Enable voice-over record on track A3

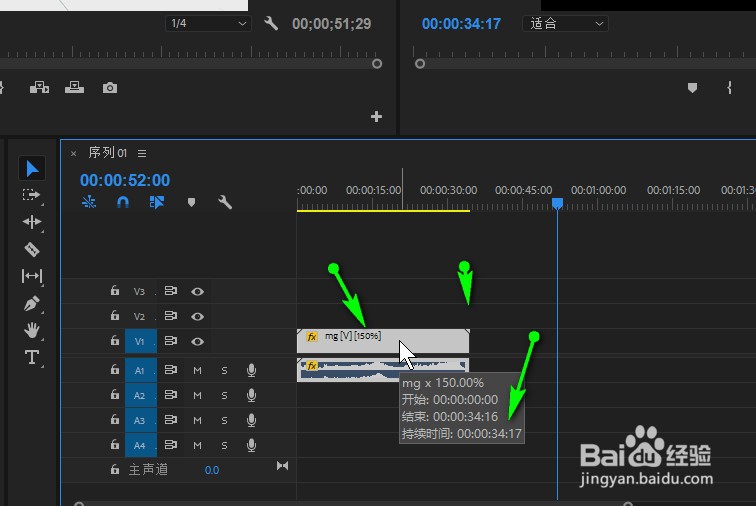coord(251,420)
